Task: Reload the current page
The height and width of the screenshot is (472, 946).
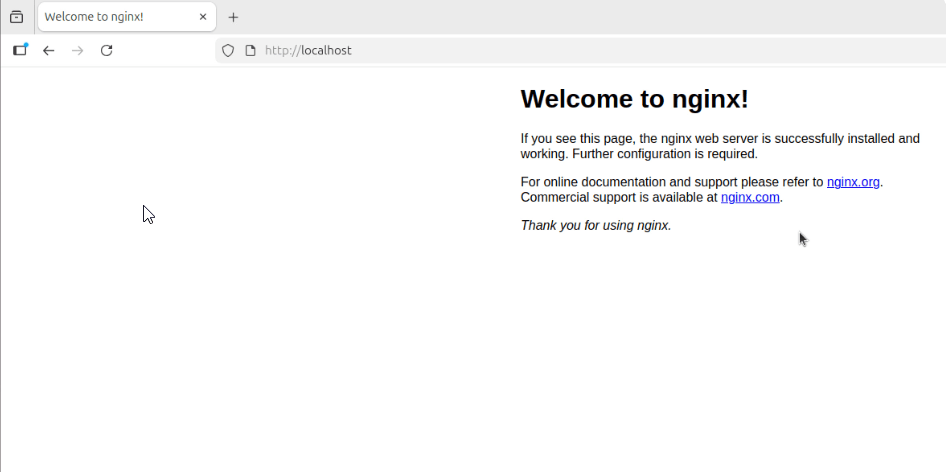Action: 106,50
